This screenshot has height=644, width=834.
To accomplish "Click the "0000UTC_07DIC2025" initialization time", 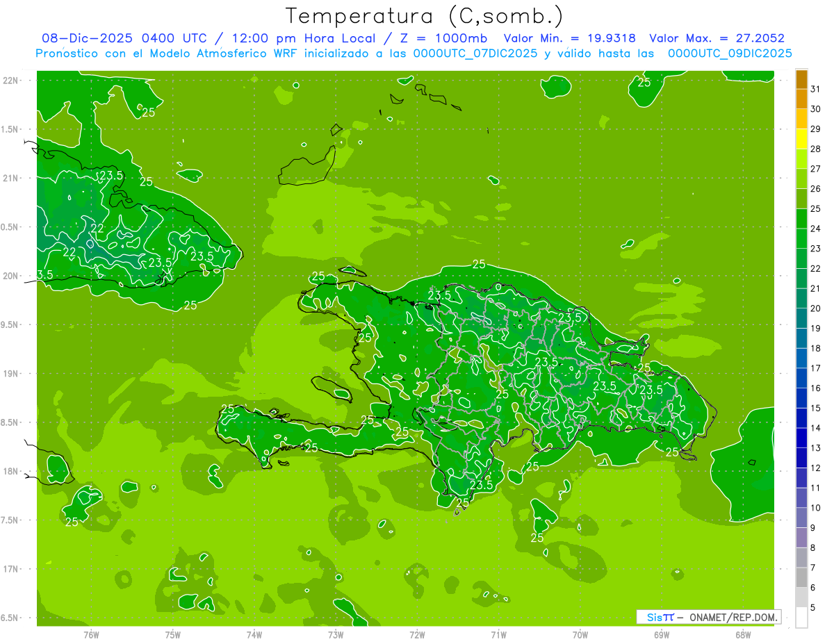I will pyautogui.click(x=475, y=53).
